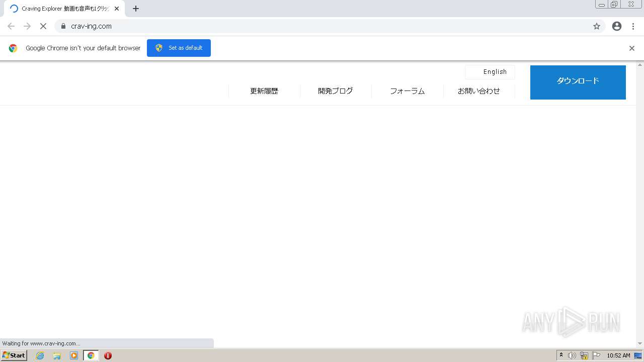Viewport: 644px width, 362px height.
Task: Open the Action Center flag icon
Action: click(596, 355)
